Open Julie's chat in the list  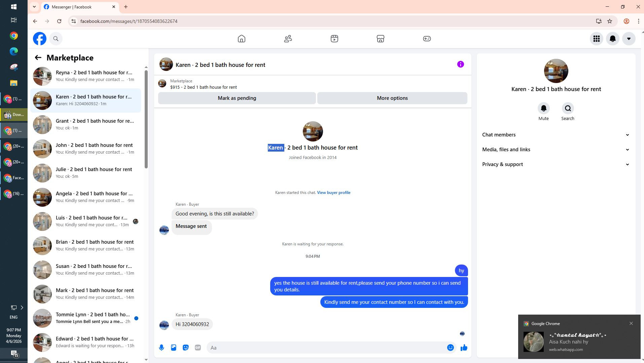pyautogui.click(x=86, y=173)
